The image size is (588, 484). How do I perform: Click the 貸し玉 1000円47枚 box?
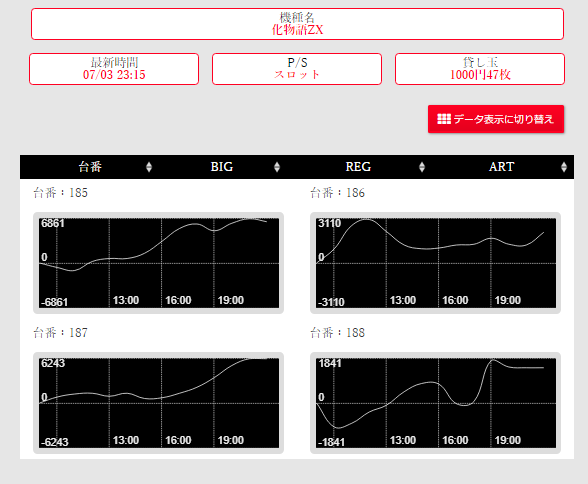click(x=480, y=69)
